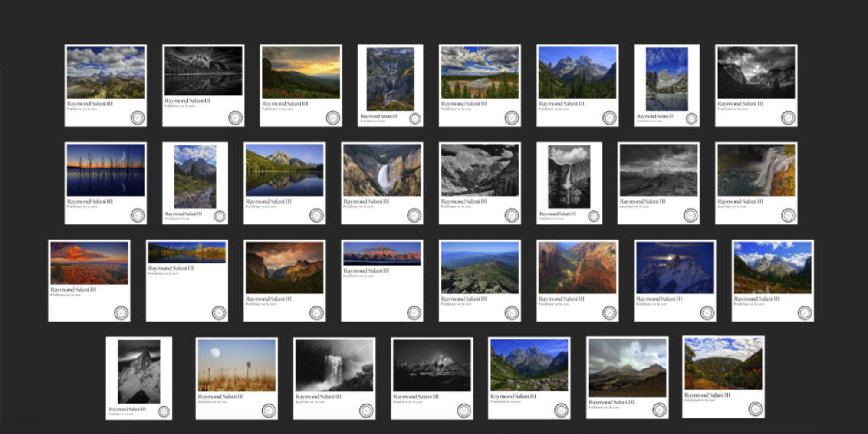Click the seal icon on the narrow alpenglow panorama card

click(x=414, y=312)
